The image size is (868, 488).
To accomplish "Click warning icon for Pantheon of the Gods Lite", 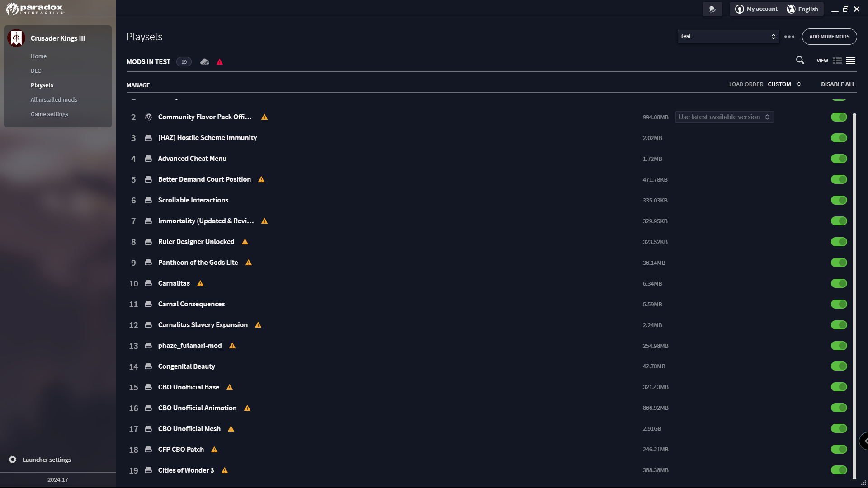I will [x=249, y=263].
